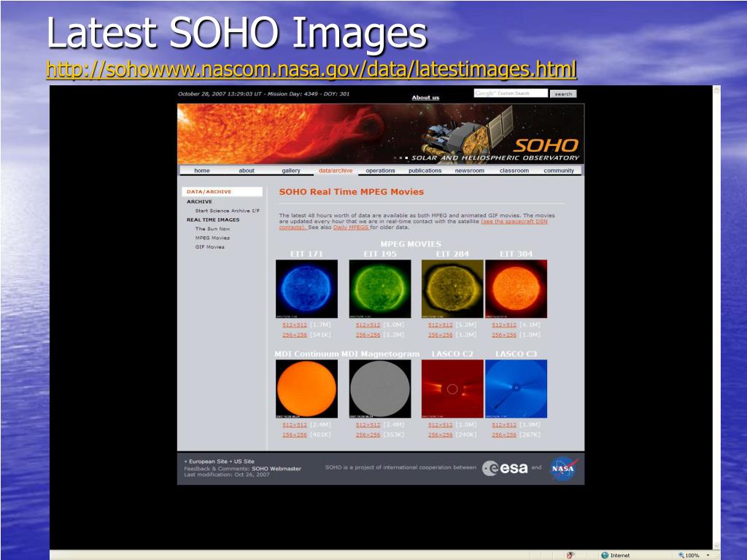
Task: Click the NASA logo in the footer
Action: [564, 469]
